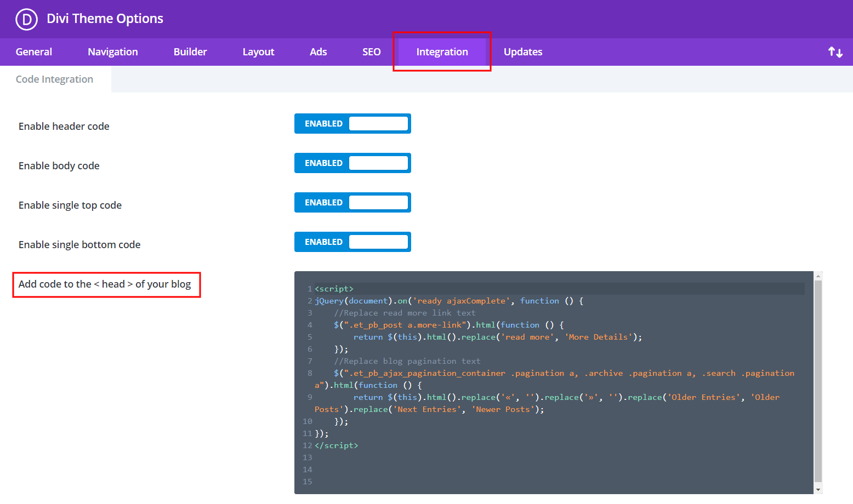This screenshot has height=504, width=853.
Task: Click the 'Enable header code' label
Action: [64, 127]
